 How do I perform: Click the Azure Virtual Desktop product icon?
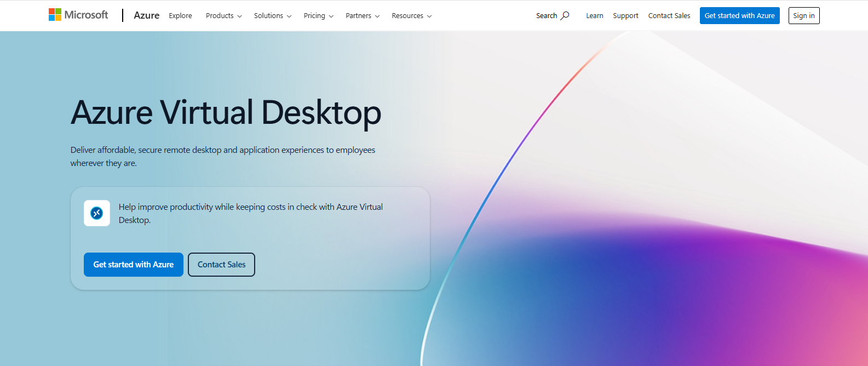pyautogui.click(x=97, y=213)
